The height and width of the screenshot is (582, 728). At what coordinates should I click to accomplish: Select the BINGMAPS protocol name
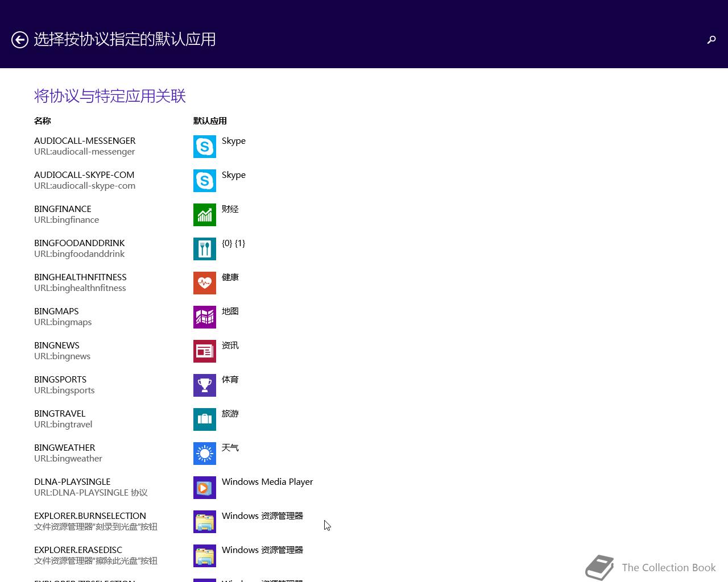click(56, 311)
